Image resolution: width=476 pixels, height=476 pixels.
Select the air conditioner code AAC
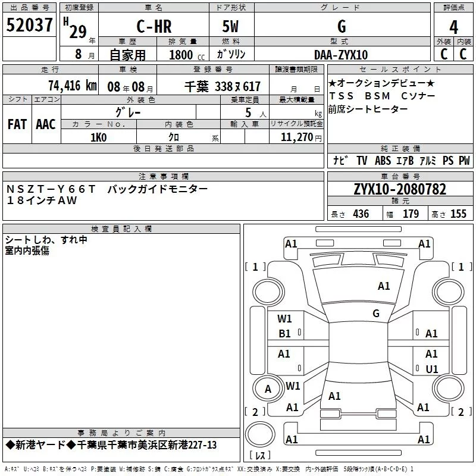click(46, 124)
